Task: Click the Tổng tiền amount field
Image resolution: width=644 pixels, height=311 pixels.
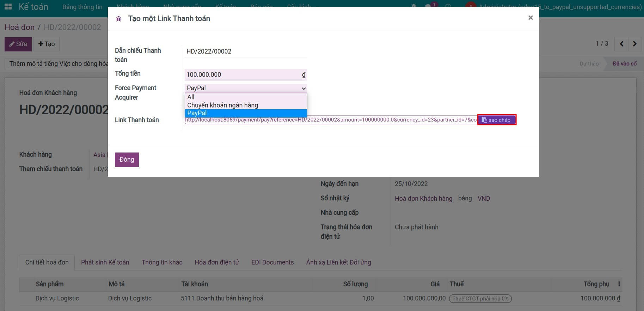Action: [243, 75]
